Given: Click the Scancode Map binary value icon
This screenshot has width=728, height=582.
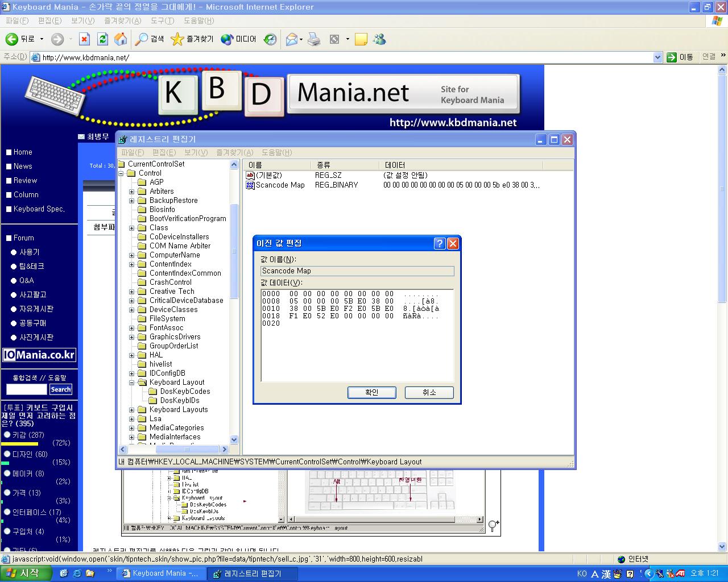Looking at the screenshot, I should point(250,185).
